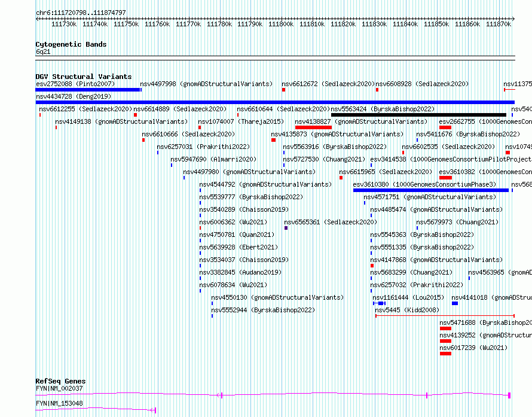Click the red nsv4138827 variant bar
Screen dimensions: 532x417
pos(313,127)
